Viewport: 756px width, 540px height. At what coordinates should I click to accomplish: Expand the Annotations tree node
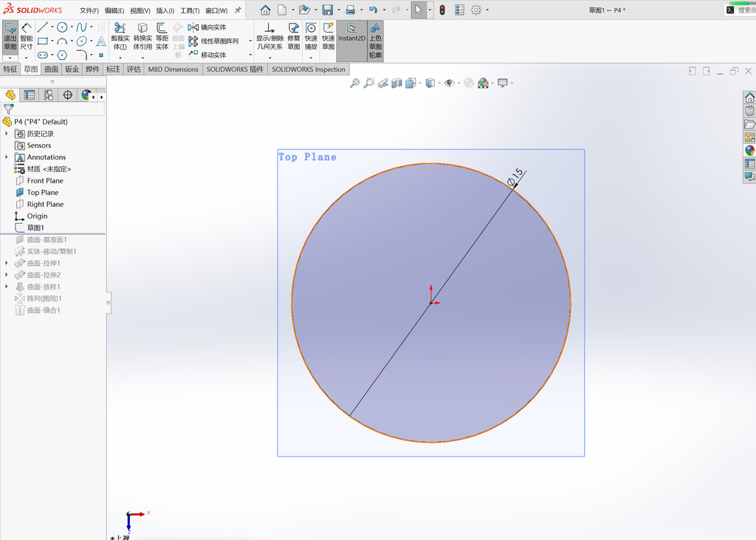tap(6, 157)
